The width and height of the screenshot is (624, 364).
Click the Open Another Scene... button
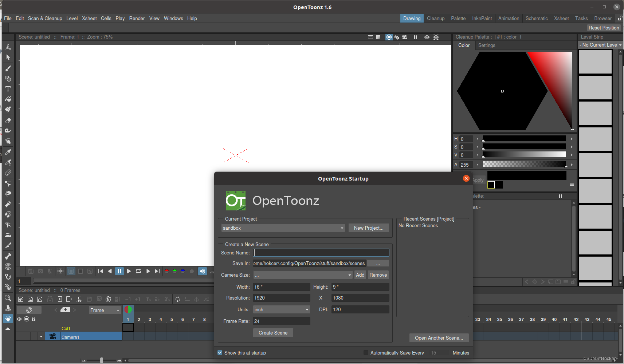(x=439, y=338)
